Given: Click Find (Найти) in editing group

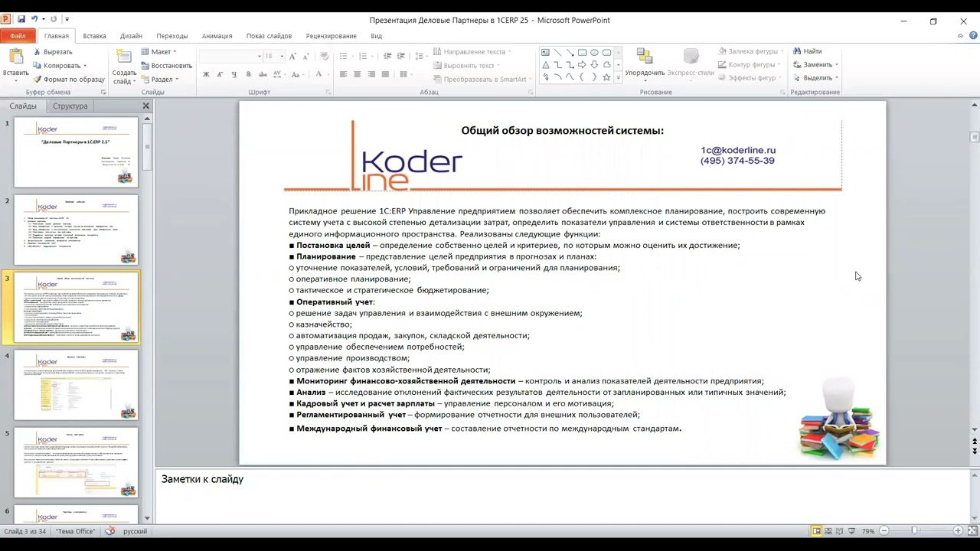Looking at the screenshot, I should pos(807,51).
